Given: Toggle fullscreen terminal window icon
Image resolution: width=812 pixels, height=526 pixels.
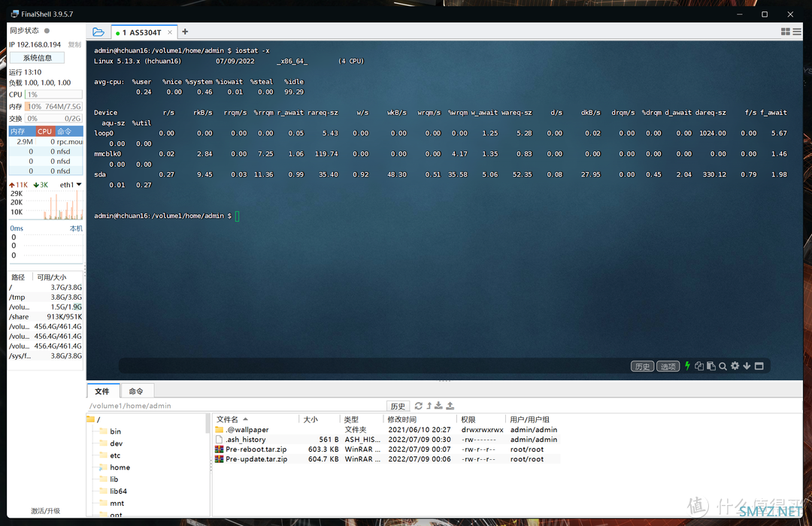Looking at the screenshot, I should tap(759, 366).
